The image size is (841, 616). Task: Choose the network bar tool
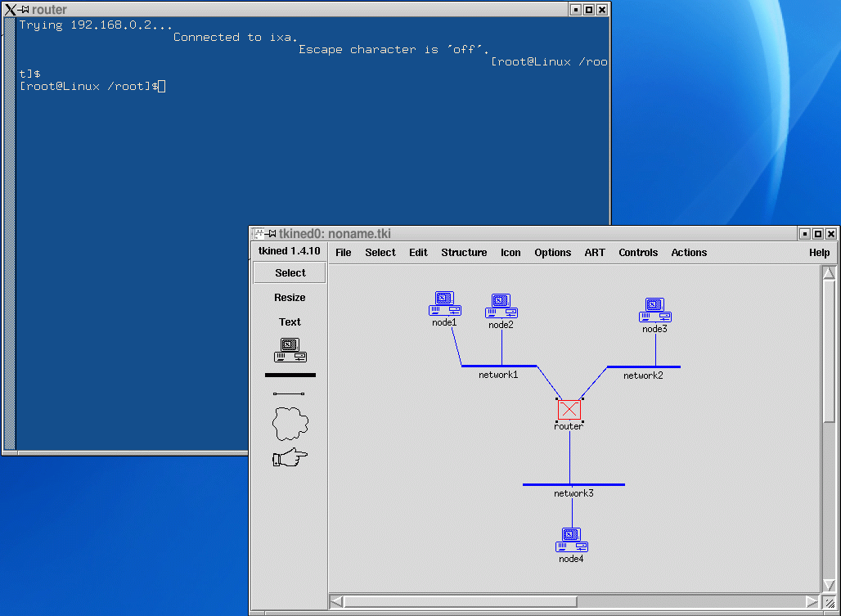coord(290,375)
